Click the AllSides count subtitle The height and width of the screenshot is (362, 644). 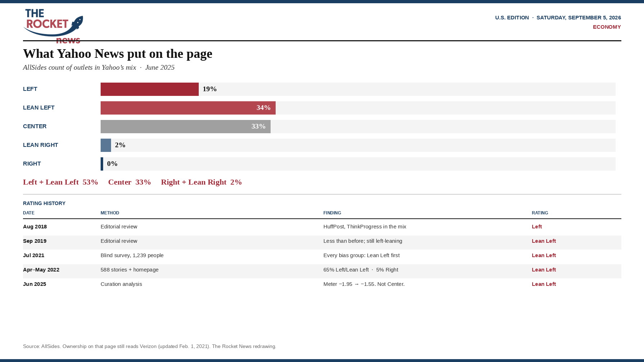click(x=99, y=68)
